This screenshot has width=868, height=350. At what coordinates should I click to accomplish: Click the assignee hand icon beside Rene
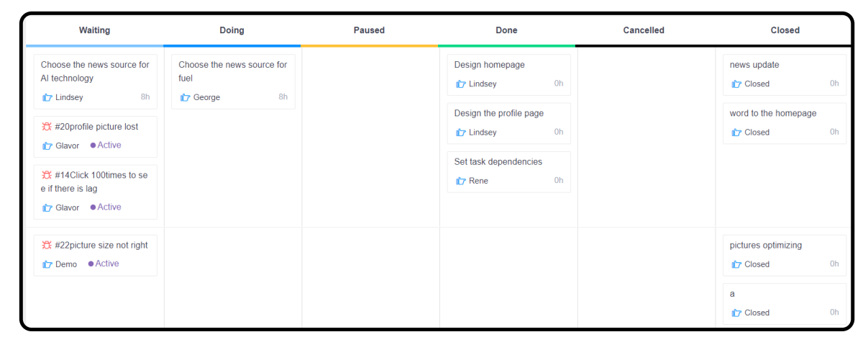pyautogui.click(x=461, y=181)
